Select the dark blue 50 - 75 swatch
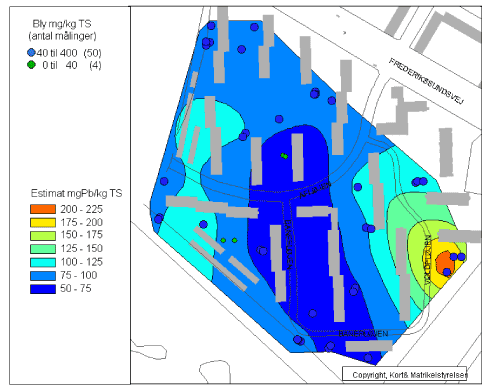This screenshot has width=489, height=389. 43,289
